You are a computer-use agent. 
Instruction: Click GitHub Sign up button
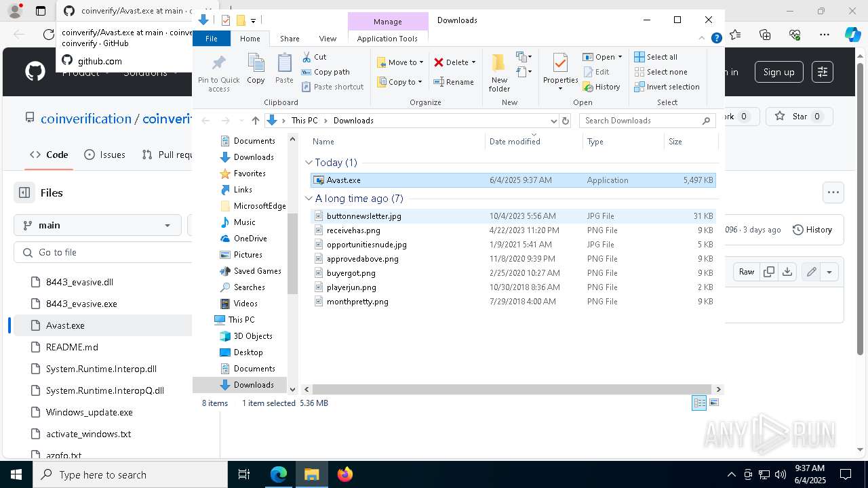point(778,72)
